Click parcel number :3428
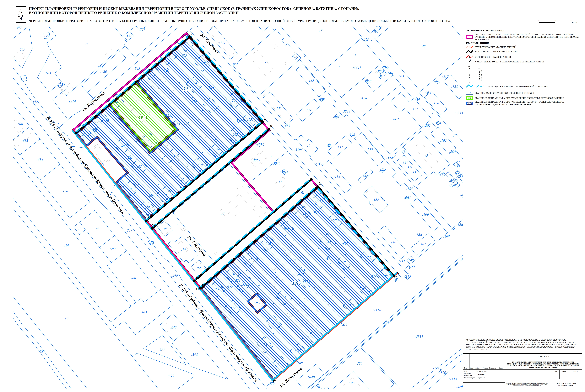585x392 pixels. [x=363, y=98]
